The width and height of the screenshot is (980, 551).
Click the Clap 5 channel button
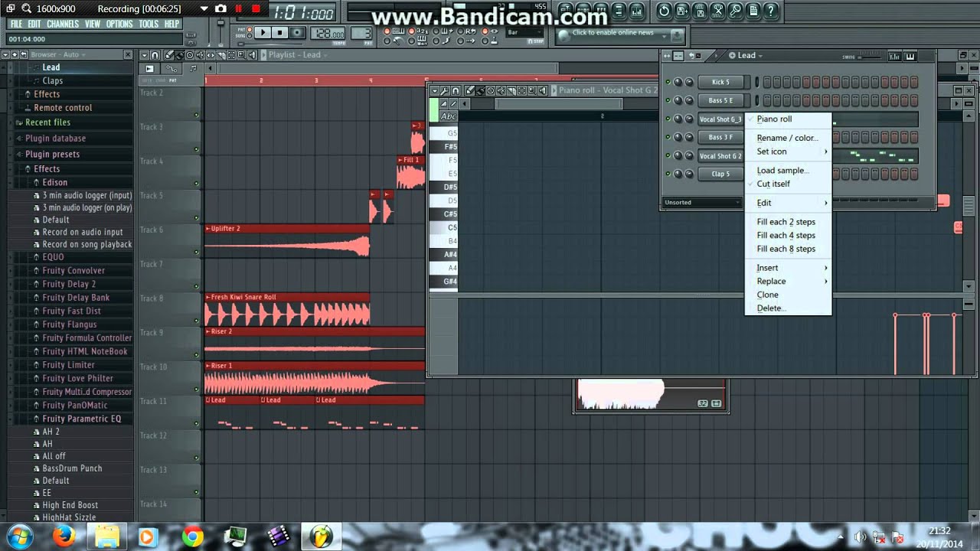pyautogui.click(x=720, y=174)
